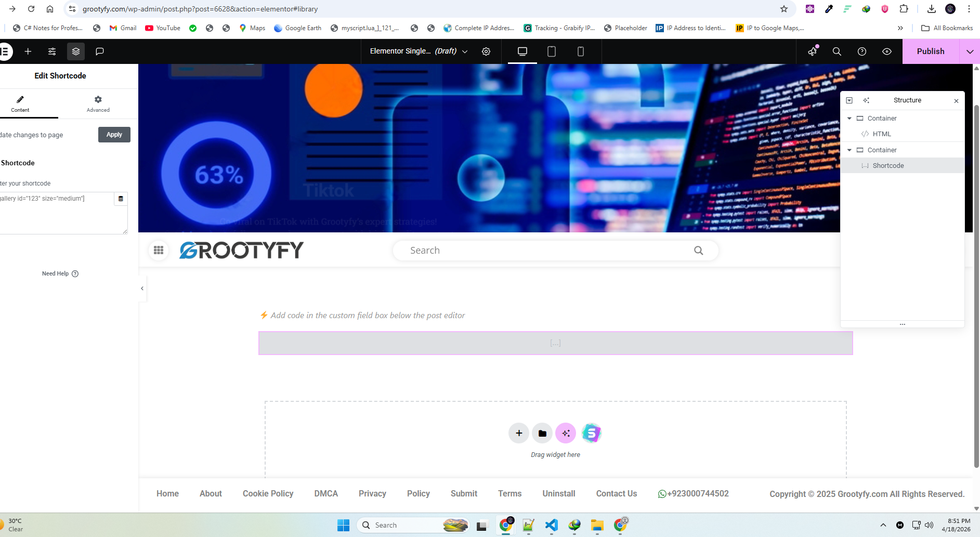Open the Finder search icon in top bar
The width and height of the screenshot is (980, 537).
[837, 51]
